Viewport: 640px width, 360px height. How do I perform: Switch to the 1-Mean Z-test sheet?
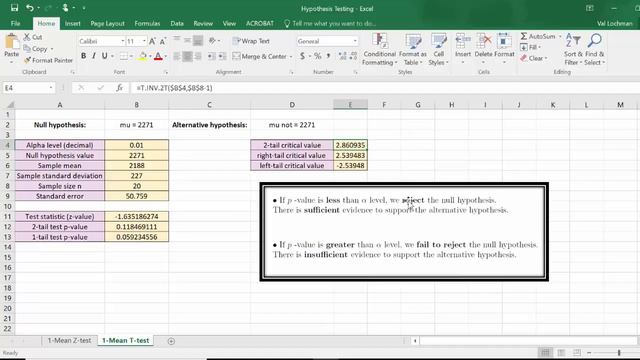click(69, 340)
